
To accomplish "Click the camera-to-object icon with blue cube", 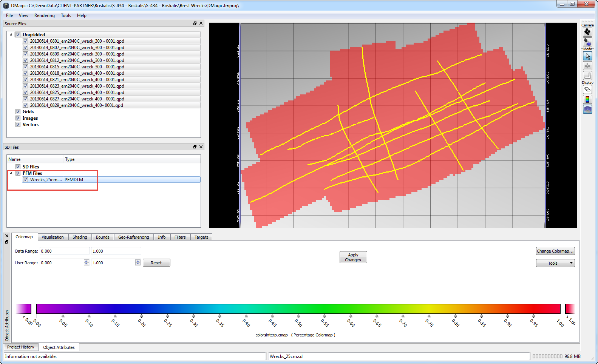I will pyautogui.click(x=587, y=42).
